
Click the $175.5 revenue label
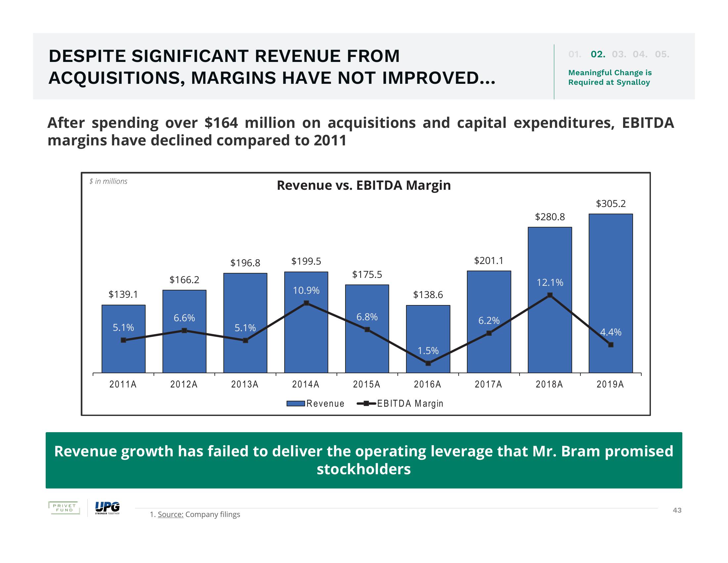(367, 275)
